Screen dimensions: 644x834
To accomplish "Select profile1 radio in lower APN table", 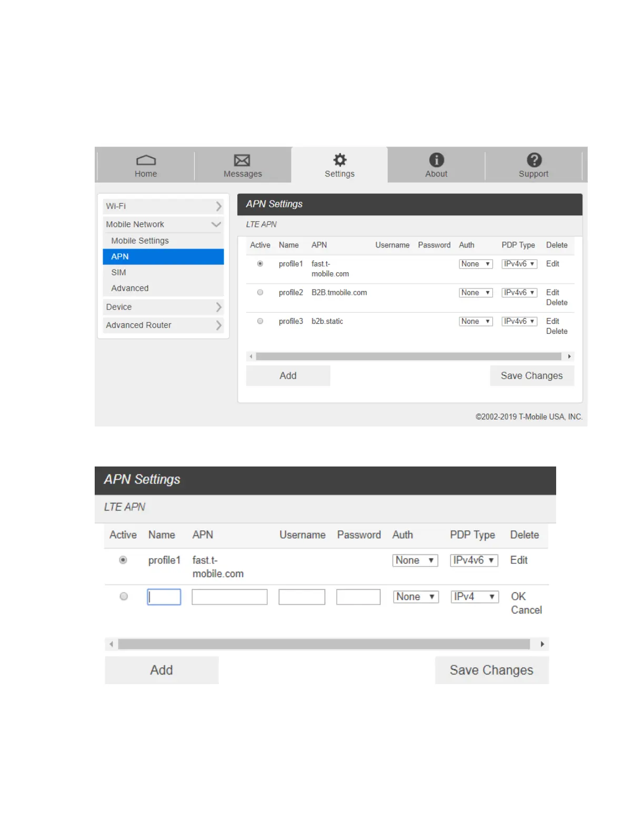I will (123, 560).
